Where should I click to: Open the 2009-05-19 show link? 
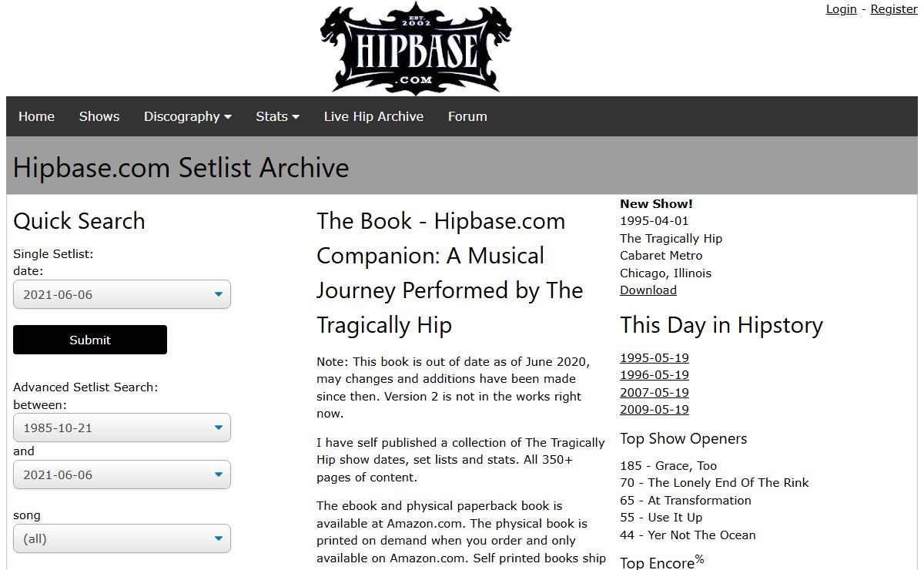tap(654, 410)
